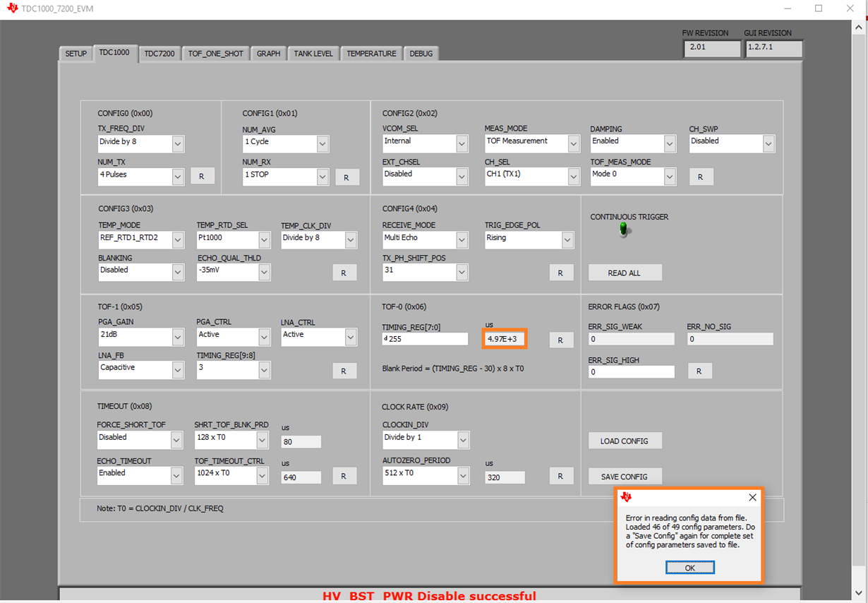Switch to the SETUP tab
This screenshot has width=868, height=603.
pyautogui.click(x=76, y=54)
